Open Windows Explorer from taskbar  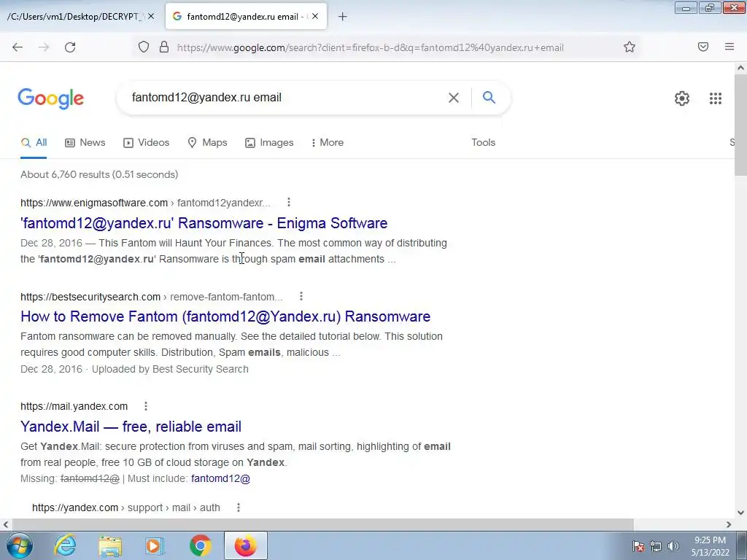pos(110,545)
